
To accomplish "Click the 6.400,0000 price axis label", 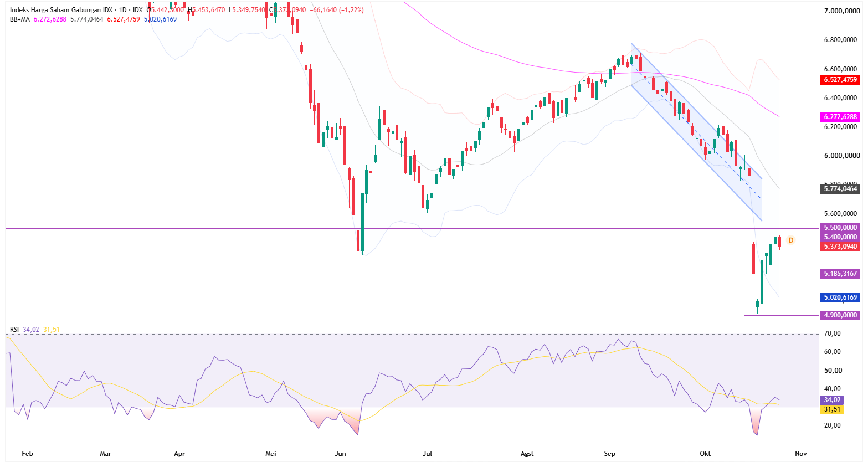I will (841, 98).
